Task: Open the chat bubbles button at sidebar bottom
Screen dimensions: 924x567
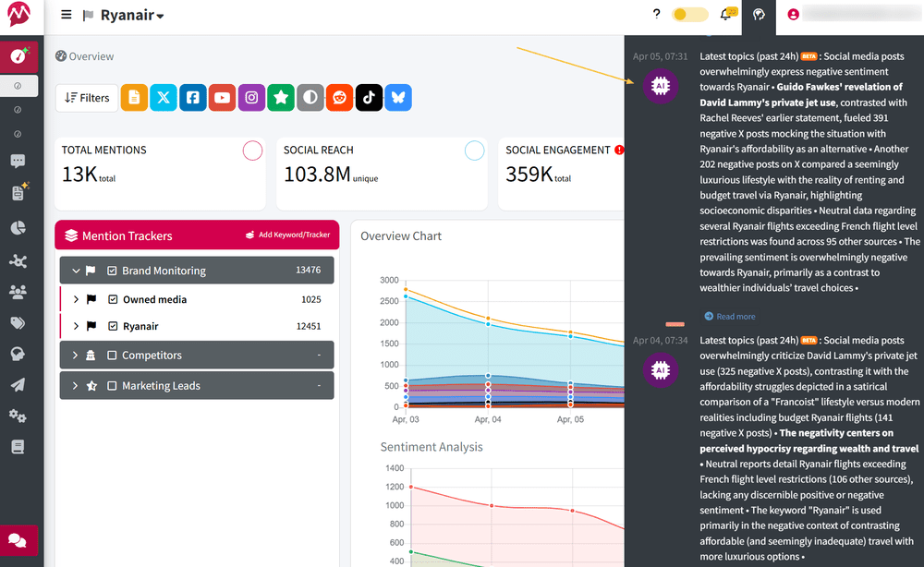Action: pos(18,540)
